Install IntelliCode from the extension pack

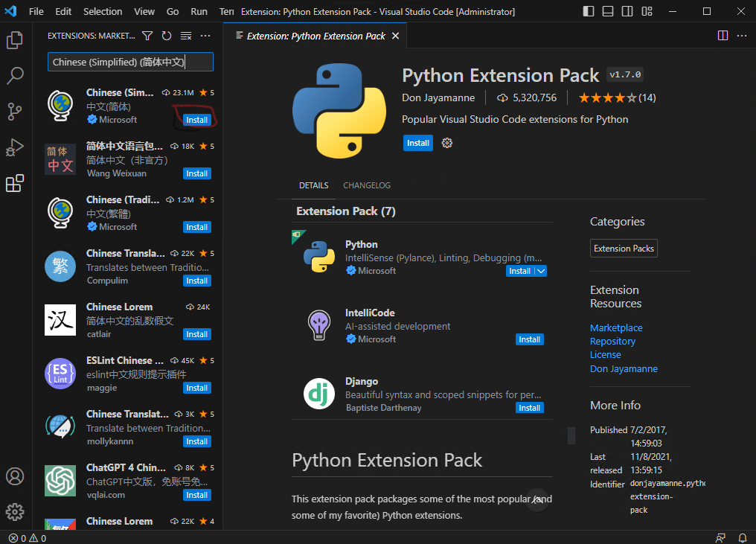(529, 339)
